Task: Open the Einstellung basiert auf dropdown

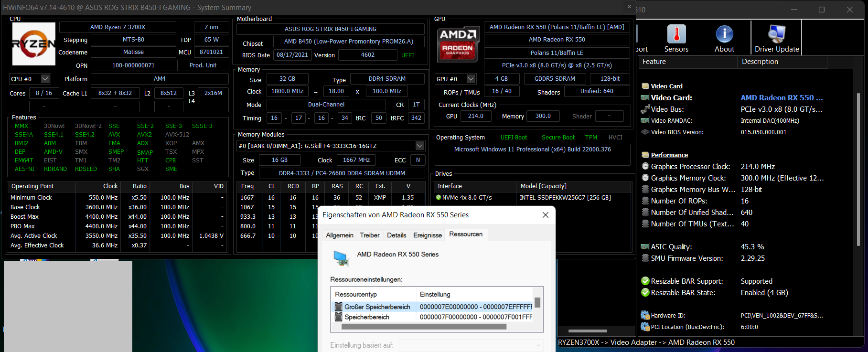Action: [x=472, y=345]
